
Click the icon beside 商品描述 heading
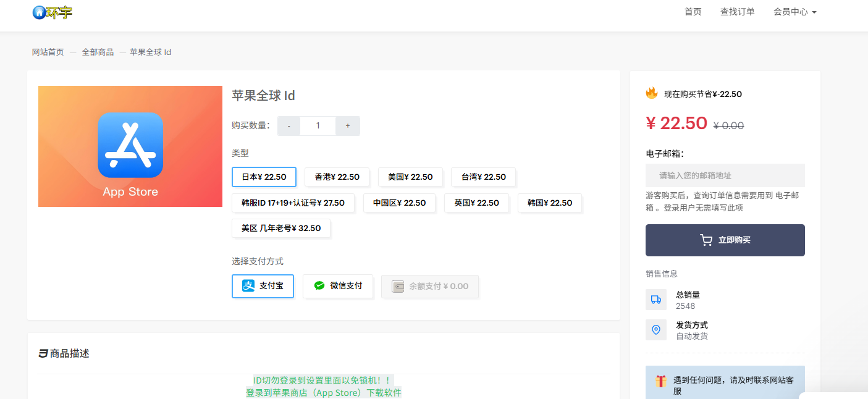coord(43,354)
